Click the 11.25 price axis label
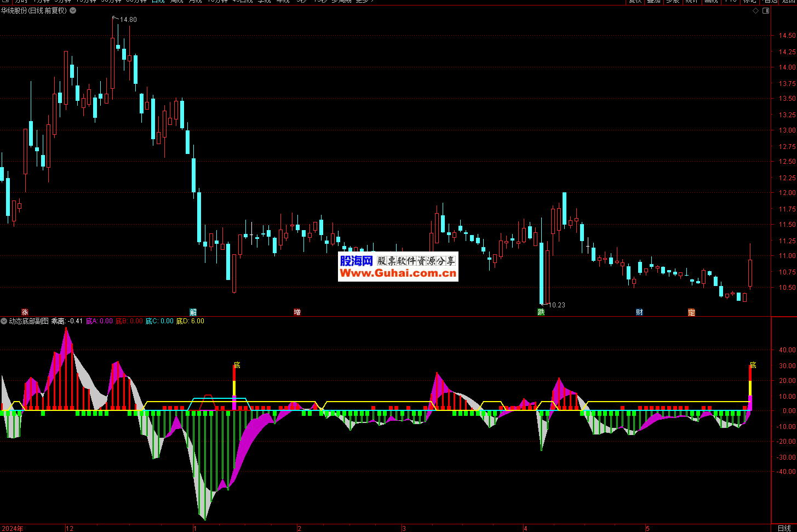This screenshot has height=532, width=797. 788,241
